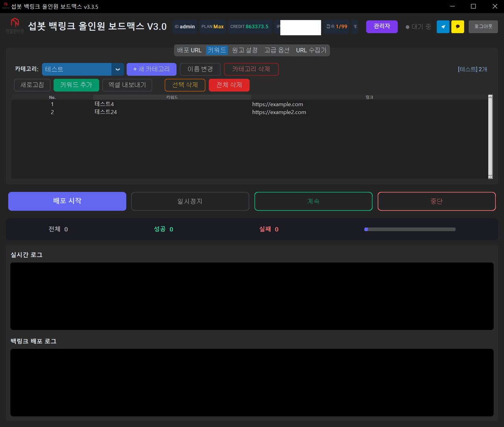Click the PLAN Max badge

[213, 27]
